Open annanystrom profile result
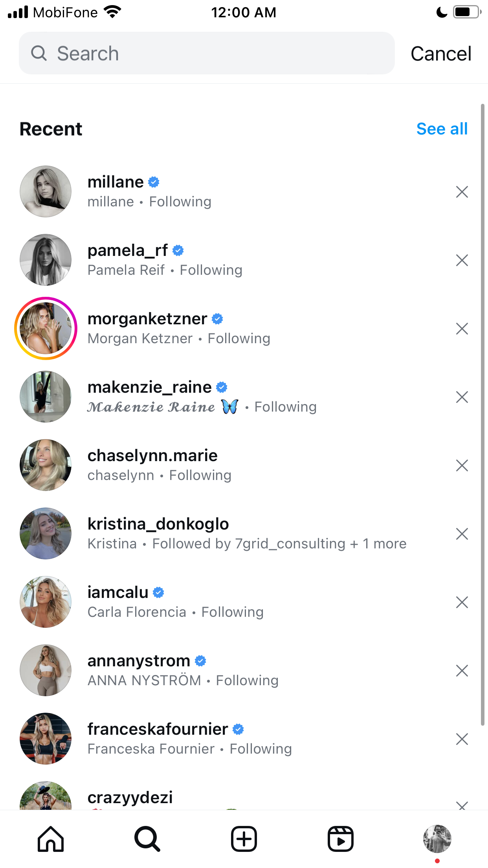The image size is (488, 868). pos(244,670)
